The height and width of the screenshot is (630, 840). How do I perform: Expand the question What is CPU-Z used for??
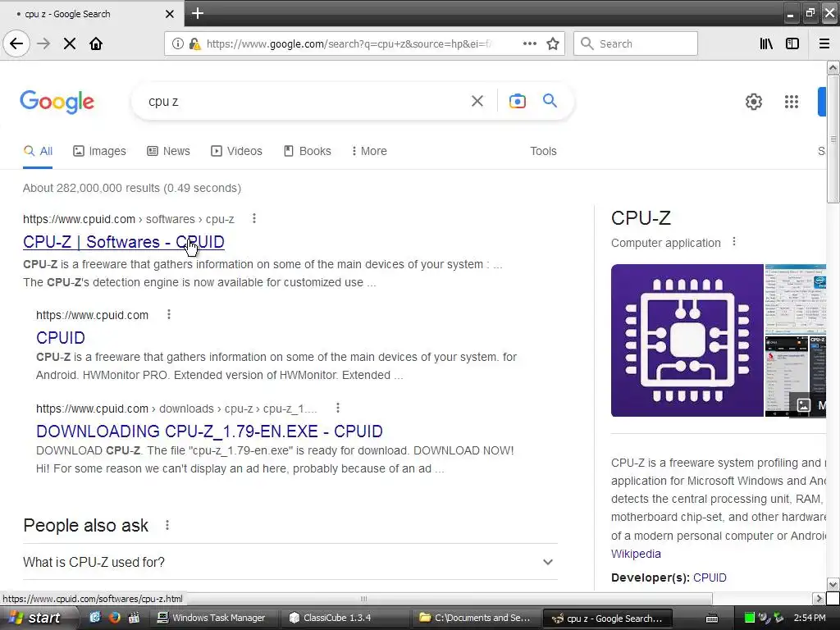pyautogui.click(x=290, y=562)
